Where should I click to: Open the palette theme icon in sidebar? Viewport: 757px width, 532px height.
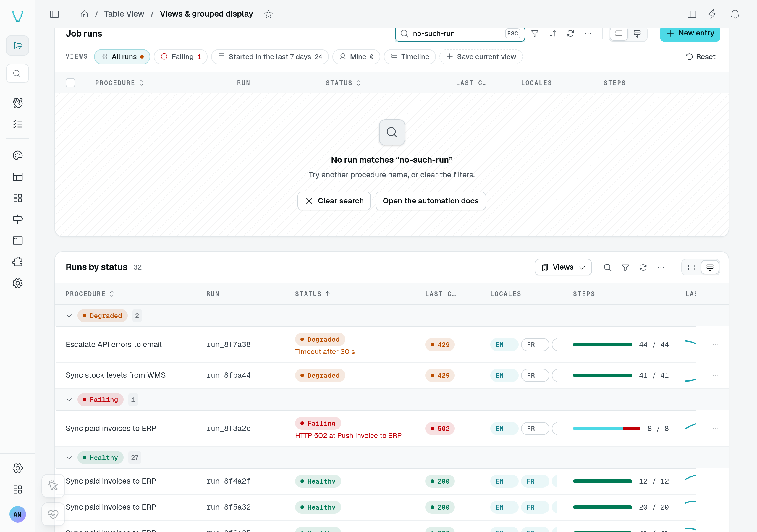(18, 155)
